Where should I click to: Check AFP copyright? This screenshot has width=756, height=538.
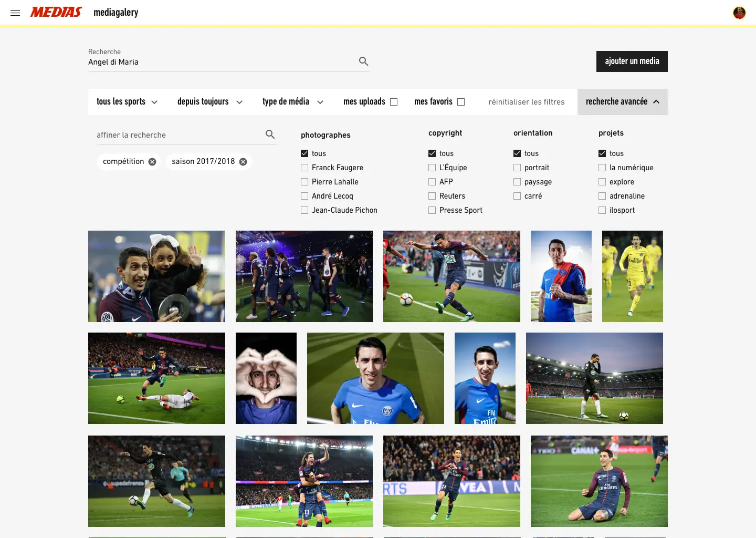coord(432,182)
